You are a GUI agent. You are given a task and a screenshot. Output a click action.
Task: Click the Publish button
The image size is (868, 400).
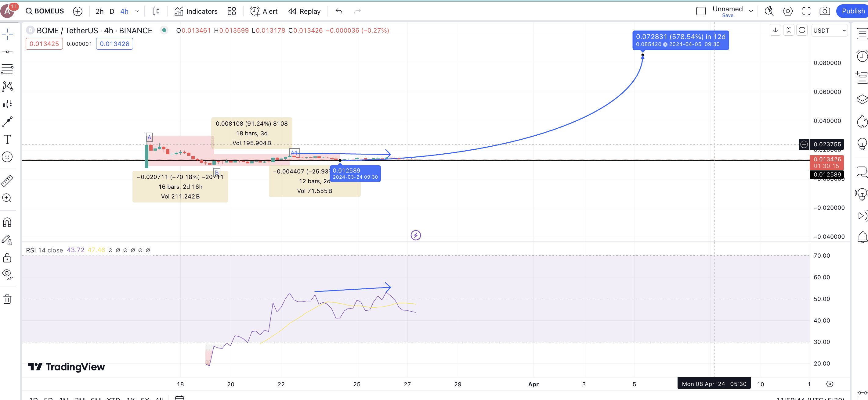(852, 12)
